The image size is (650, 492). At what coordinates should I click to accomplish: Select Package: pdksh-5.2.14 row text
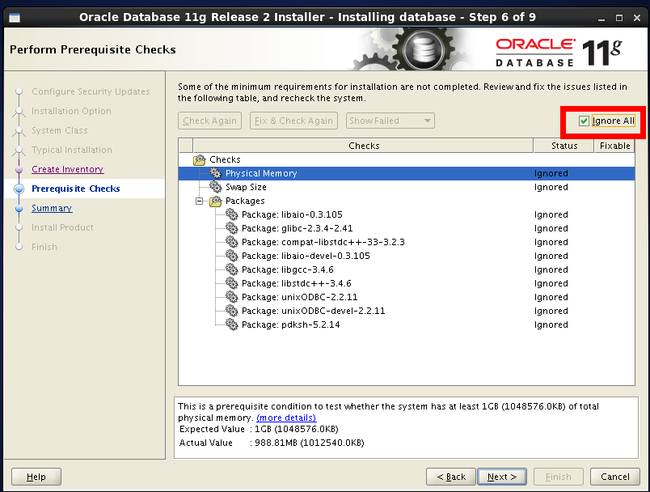[291, 324]
